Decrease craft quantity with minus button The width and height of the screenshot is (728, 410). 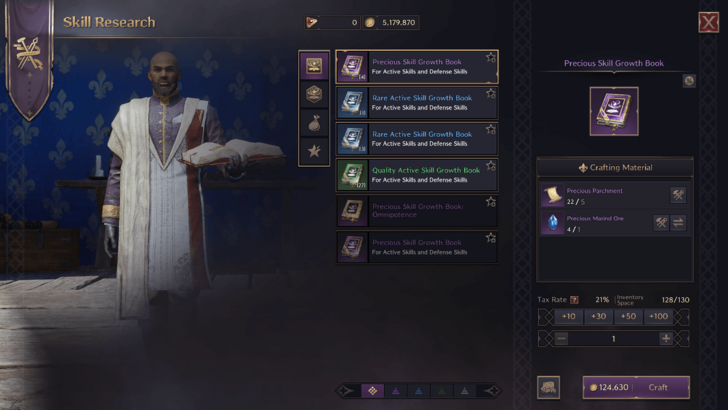pos(561,338)
